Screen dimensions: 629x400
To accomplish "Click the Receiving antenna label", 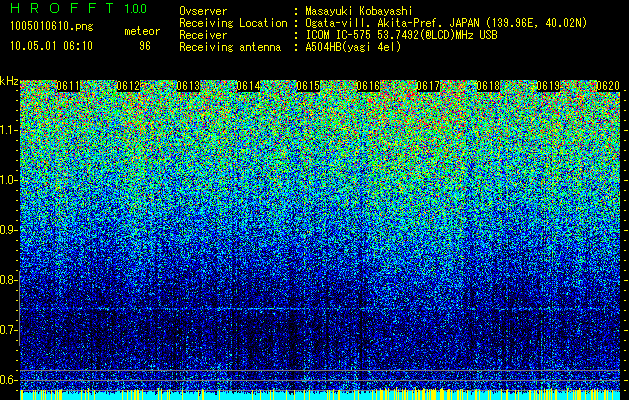I will point(230,47).
